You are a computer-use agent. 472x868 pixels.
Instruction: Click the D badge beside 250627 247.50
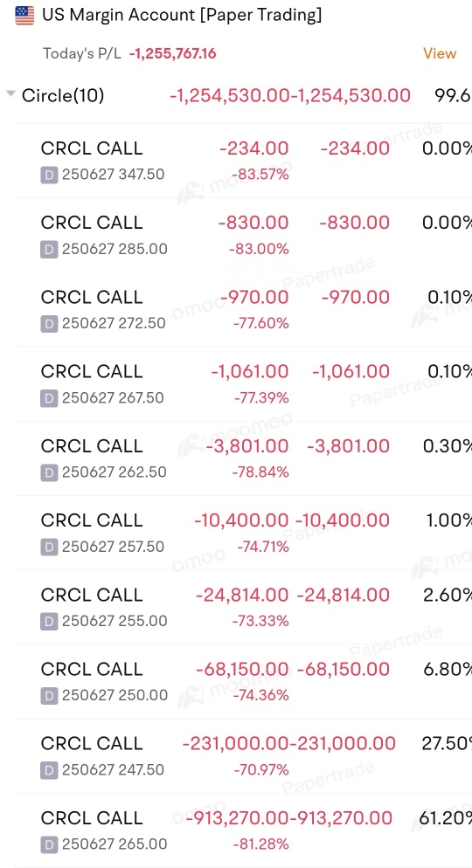tap(49, 770)
